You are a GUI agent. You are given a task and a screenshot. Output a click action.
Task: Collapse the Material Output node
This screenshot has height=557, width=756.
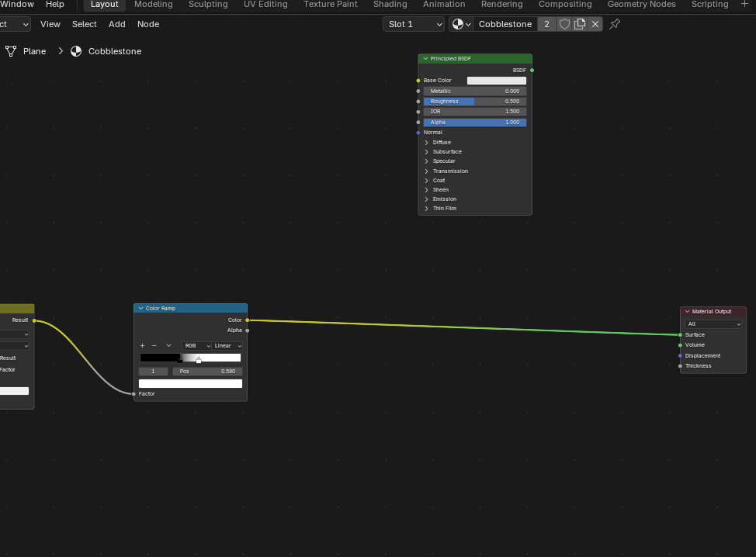click(x=688, y=312)
